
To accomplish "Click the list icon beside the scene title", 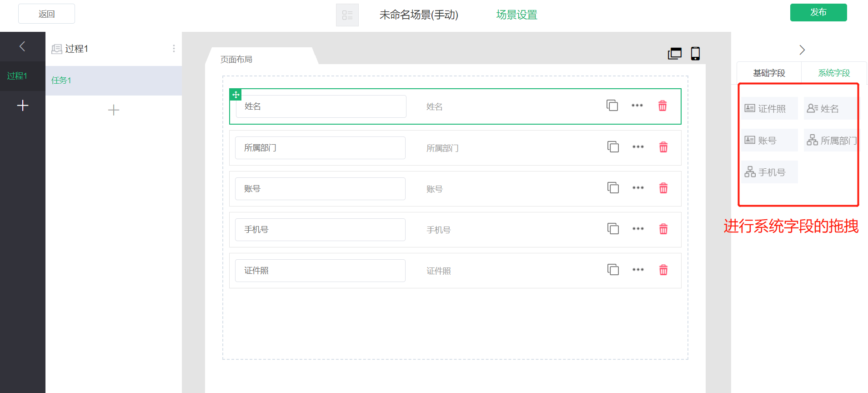I will pyautogui.click(x=347, y=15).
